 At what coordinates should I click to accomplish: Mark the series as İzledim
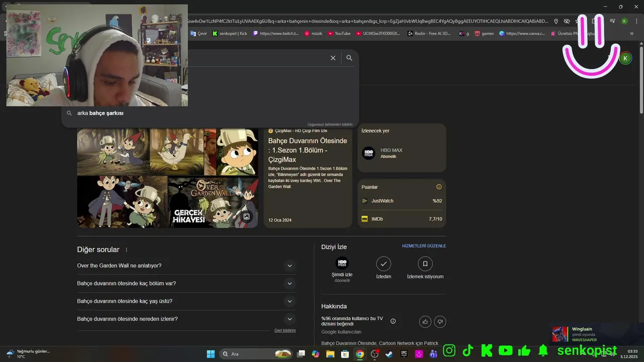383,263
